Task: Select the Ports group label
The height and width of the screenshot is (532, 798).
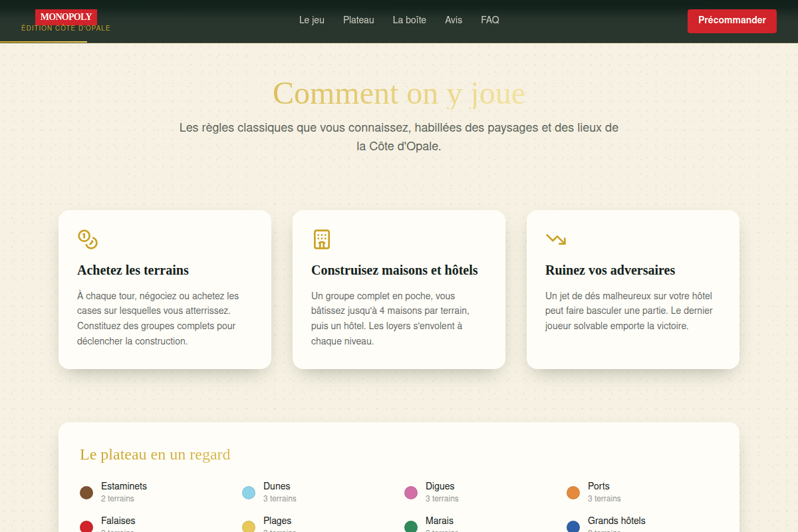Action: (x=598, y=486)
